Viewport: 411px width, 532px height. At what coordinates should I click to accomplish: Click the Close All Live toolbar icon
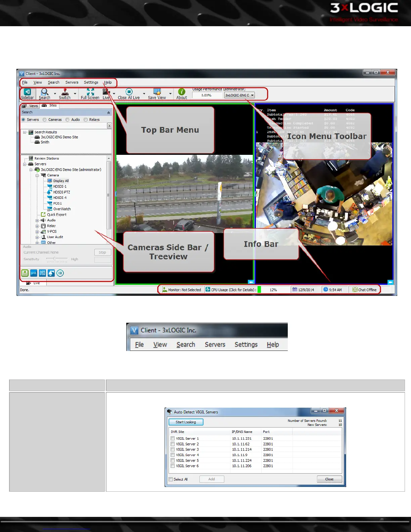pos(129,92)
